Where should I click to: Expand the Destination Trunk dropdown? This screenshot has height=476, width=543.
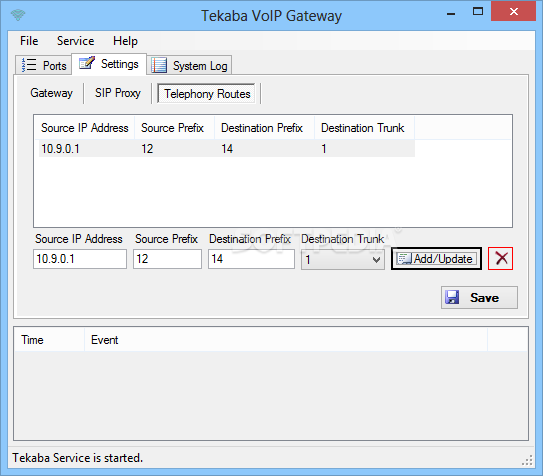[x=343, y=260]
